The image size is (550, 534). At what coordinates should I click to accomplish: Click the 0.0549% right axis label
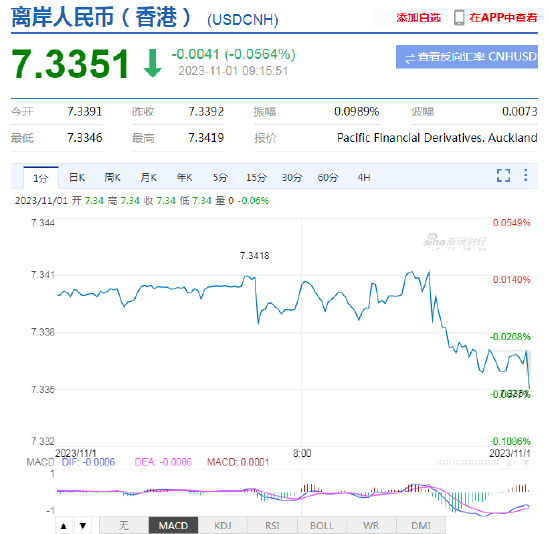click(511, 223)
